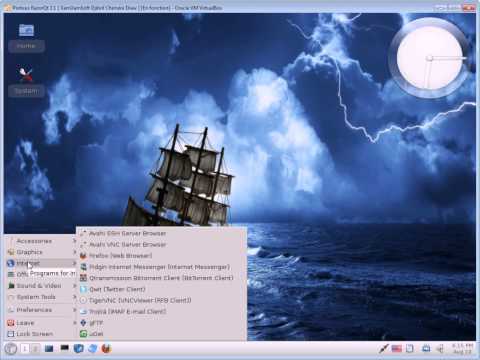Open the Home folder desktop icon
This screenshot has width=480, height=360.
[x=26, y=37]
